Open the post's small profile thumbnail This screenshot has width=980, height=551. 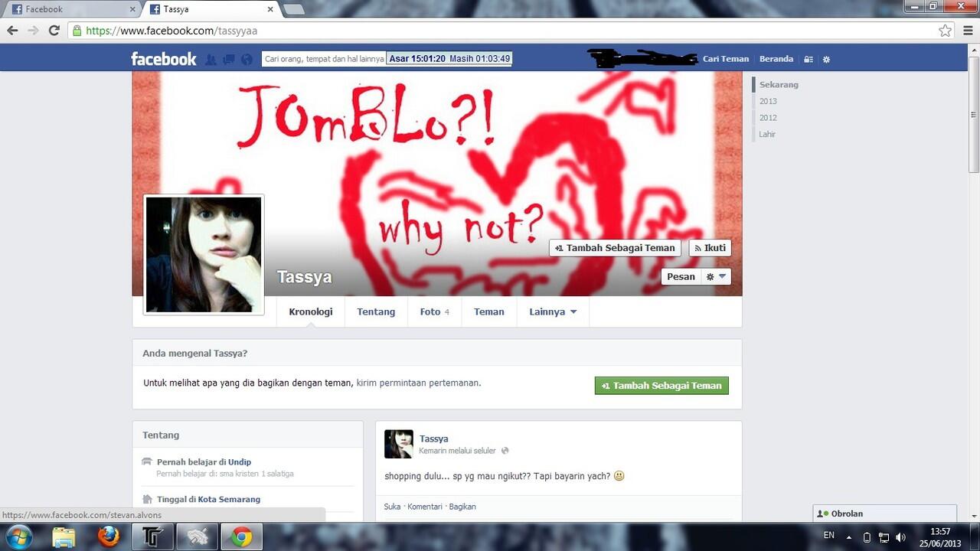pos(399,444)
